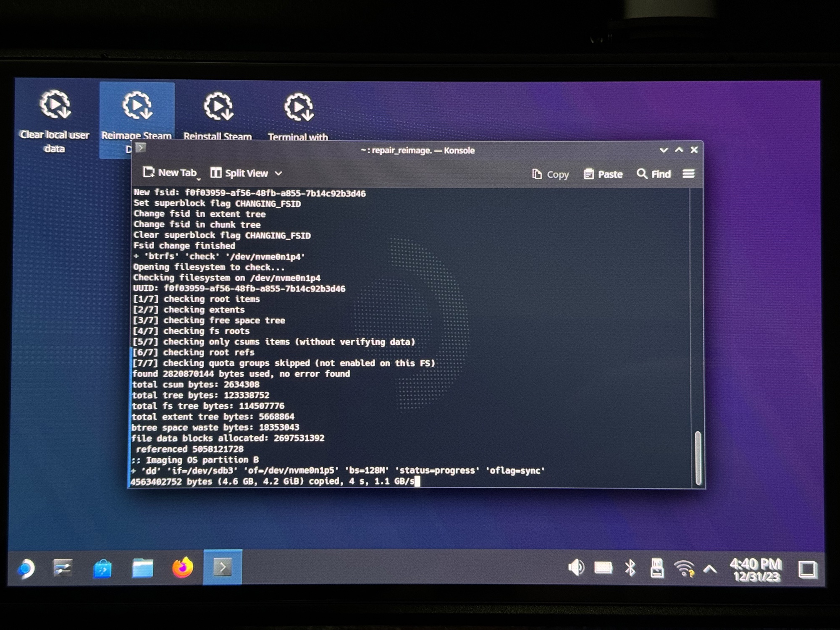Click the battery status tray icon
This screenshot has height=630, width=840.
pos(603,568)
